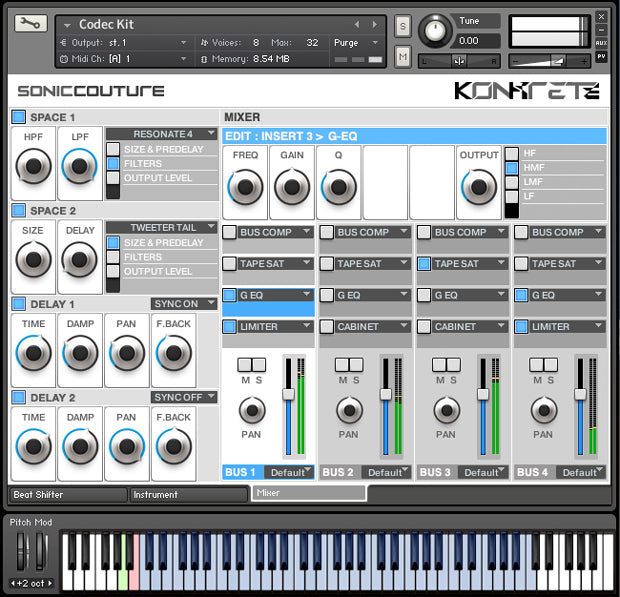Viewport: 620px width, 597px height.
Task: Open Bus 2 G EQ dropdown arrow
Action: [x=404, y=294]
